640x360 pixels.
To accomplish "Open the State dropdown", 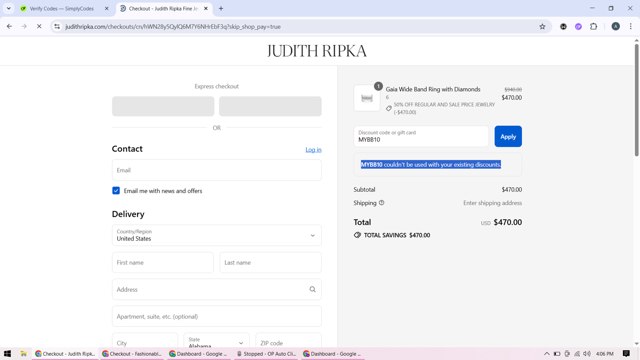I will 216,341.
